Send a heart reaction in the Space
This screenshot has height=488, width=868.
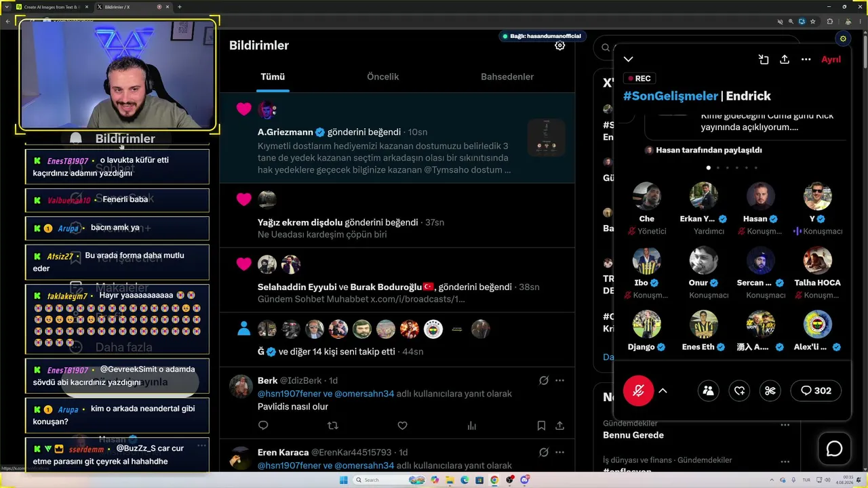(x=739, y=390)
